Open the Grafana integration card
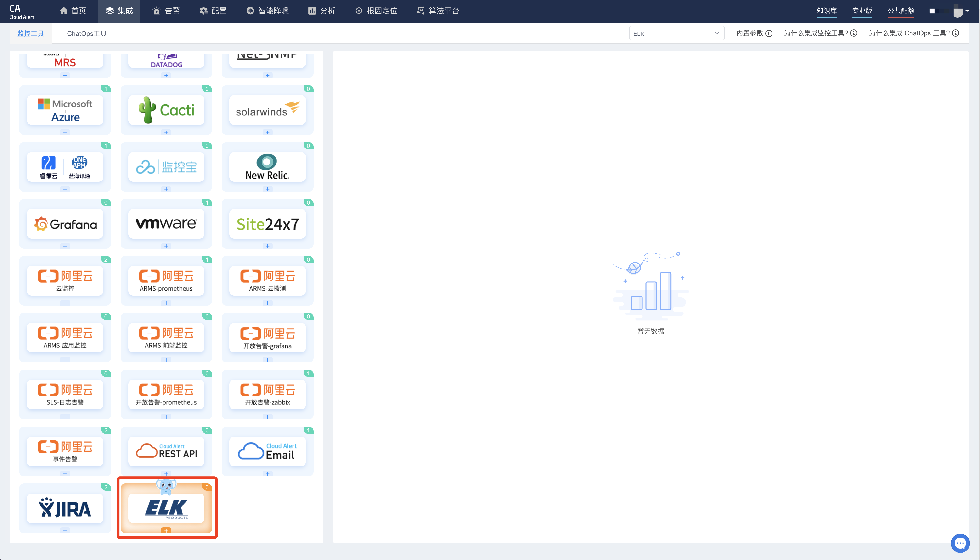The image size is (980, 560). click(x=65, y=224)
